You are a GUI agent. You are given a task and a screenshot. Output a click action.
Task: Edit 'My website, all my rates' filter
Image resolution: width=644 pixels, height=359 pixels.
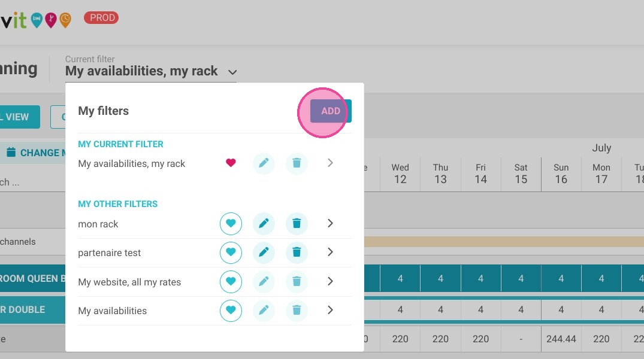point(264,281)
